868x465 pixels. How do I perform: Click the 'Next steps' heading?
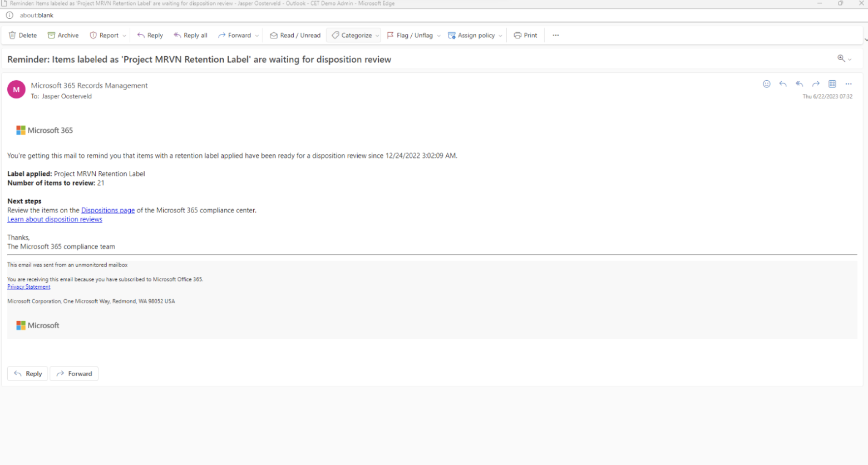tap(24, 201)
